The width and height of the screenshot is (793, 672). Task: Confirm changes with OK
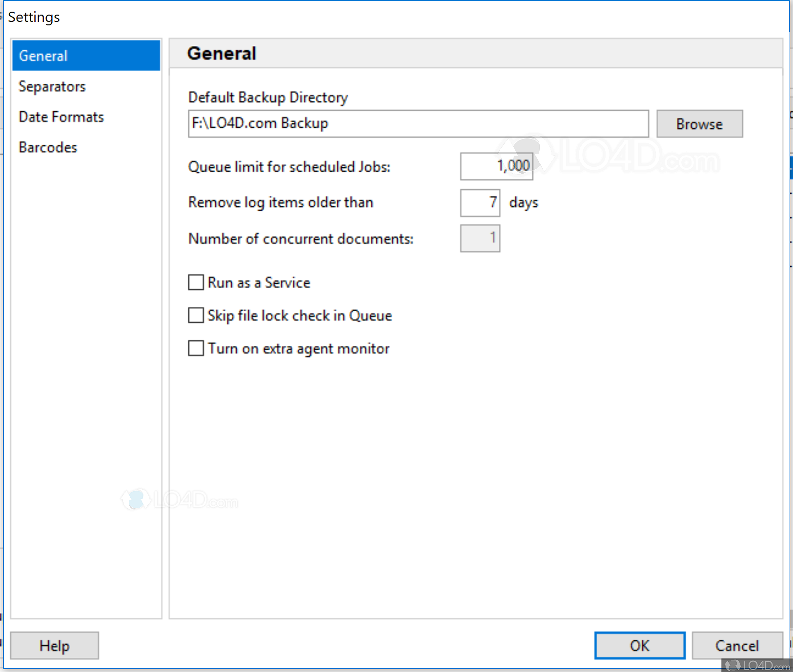pyautogui.click(x=640, y=645)
